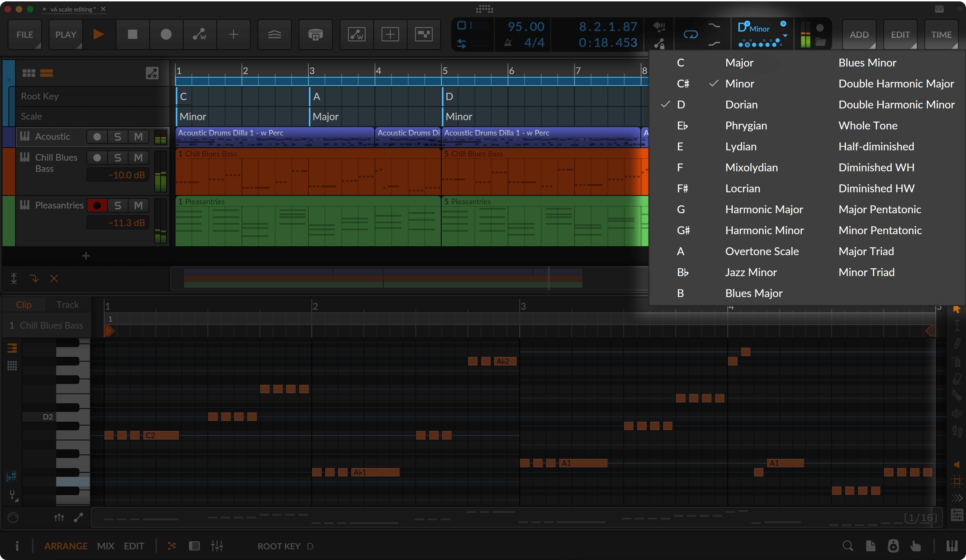Click the grid layout icon above the Root Key row
966x560 pixels.
click(28, 73)
